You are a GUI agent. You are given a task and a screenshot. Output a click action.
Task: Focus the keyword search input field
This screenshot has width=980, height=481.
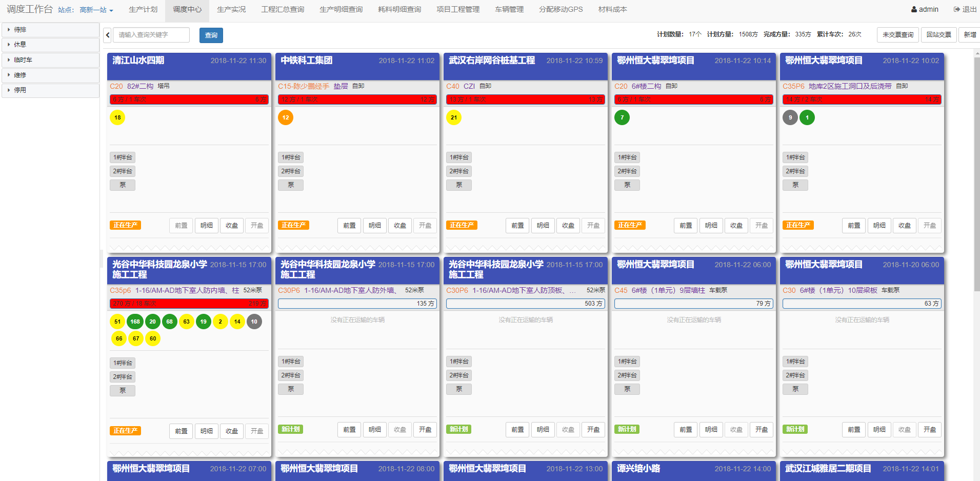tap(151, 35)
